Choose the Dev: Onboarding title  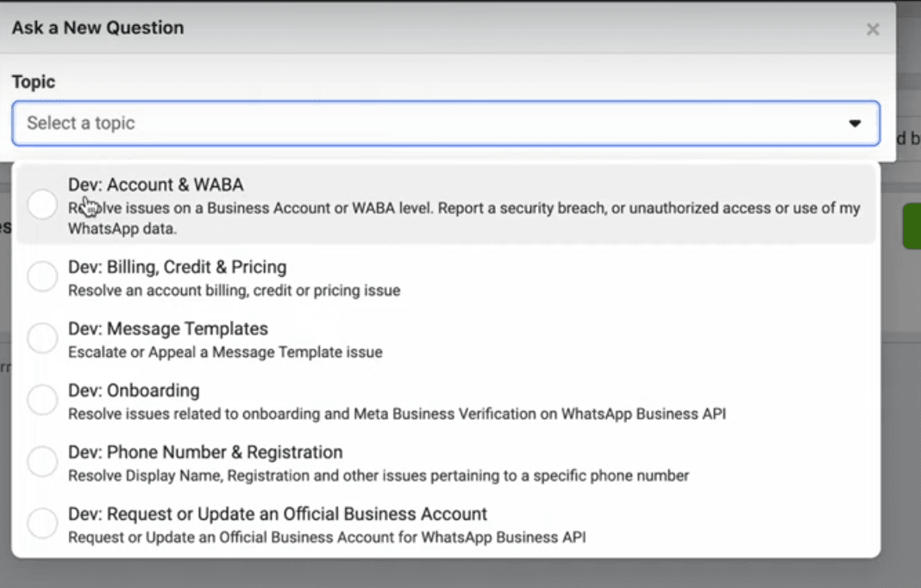134,391
